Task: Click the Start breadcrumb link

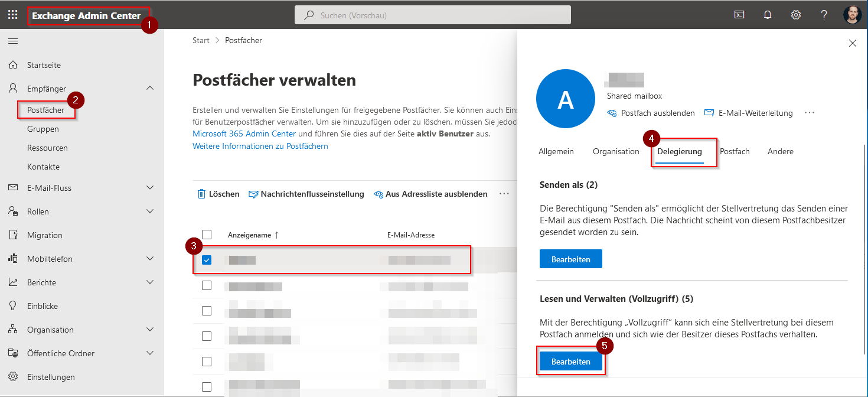Action: (201, 41)
